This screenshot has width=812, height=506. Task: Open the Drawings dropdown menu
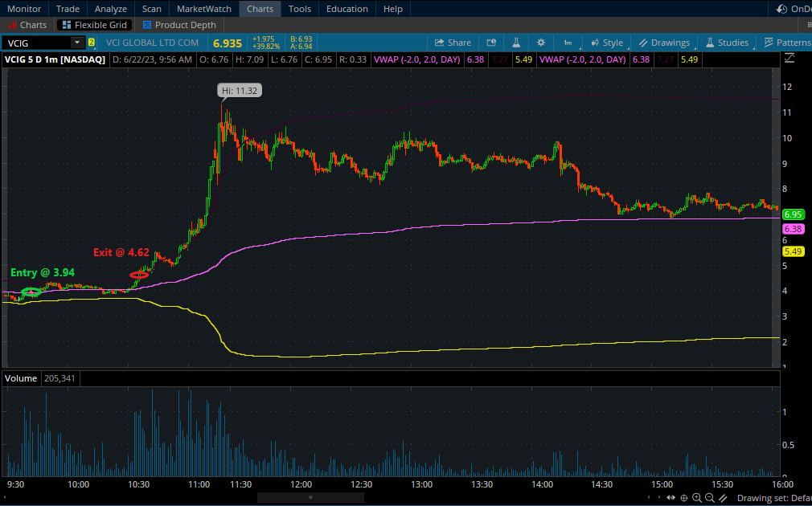[664, 43]
